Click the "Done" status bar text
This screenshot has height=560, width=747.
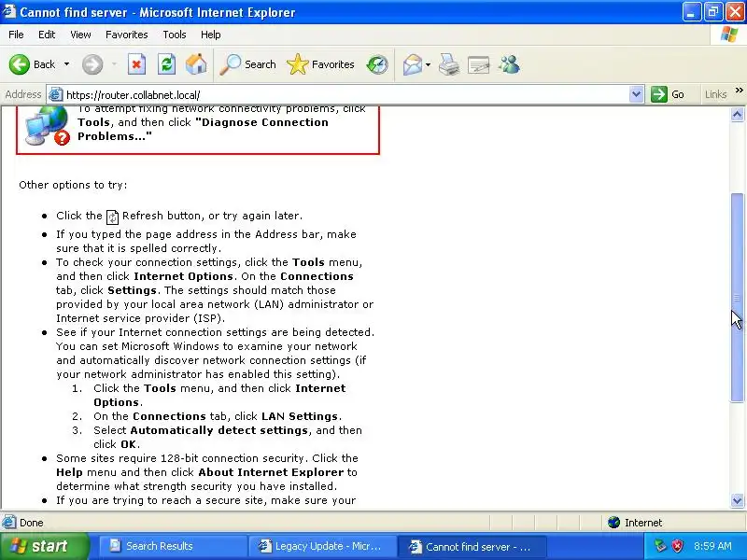tap(32, 523)
